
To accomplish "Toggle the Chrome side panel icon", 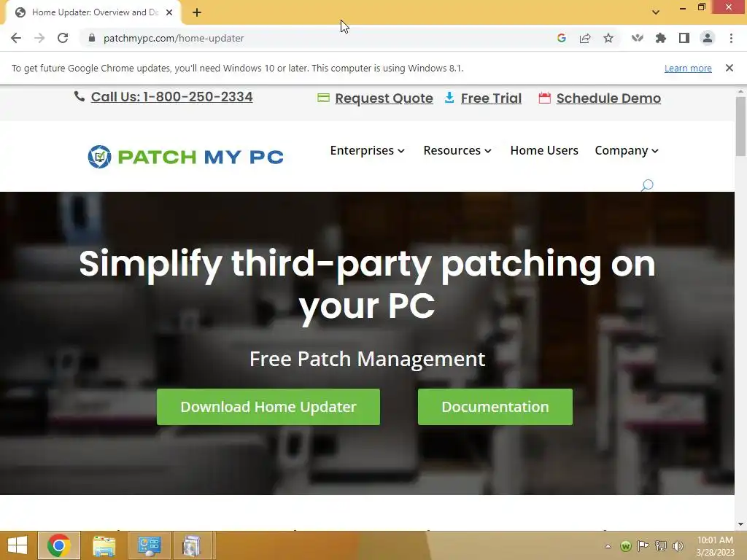I will pyautogui.click(x=684, y=38).
